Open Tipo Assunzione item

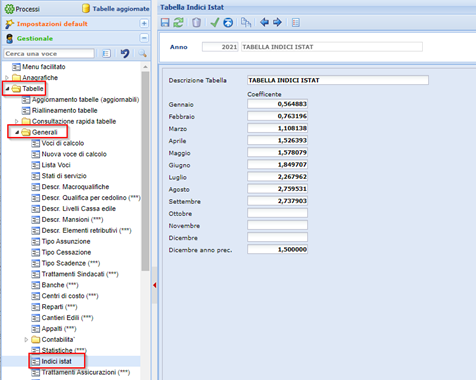(61, 241)
